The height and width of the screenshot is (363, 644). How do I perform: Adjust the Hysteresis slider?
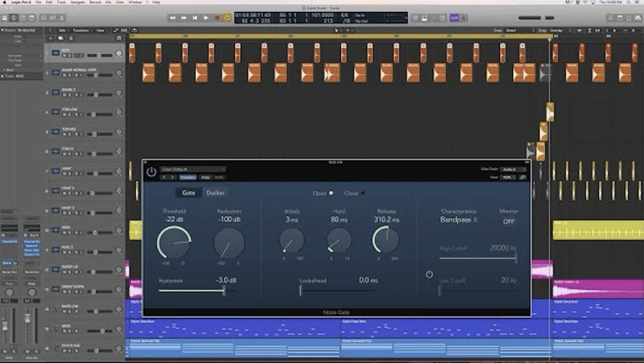pyautogui.click(x=197, y=291)
